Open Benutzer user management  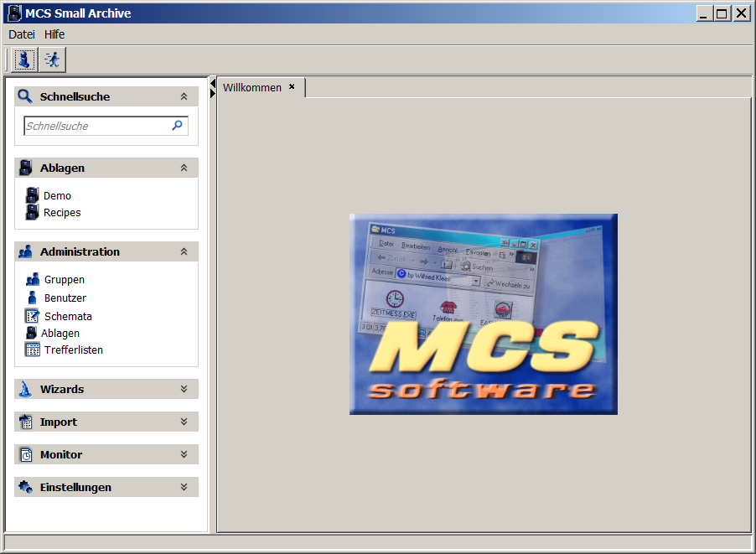[65, 298]
